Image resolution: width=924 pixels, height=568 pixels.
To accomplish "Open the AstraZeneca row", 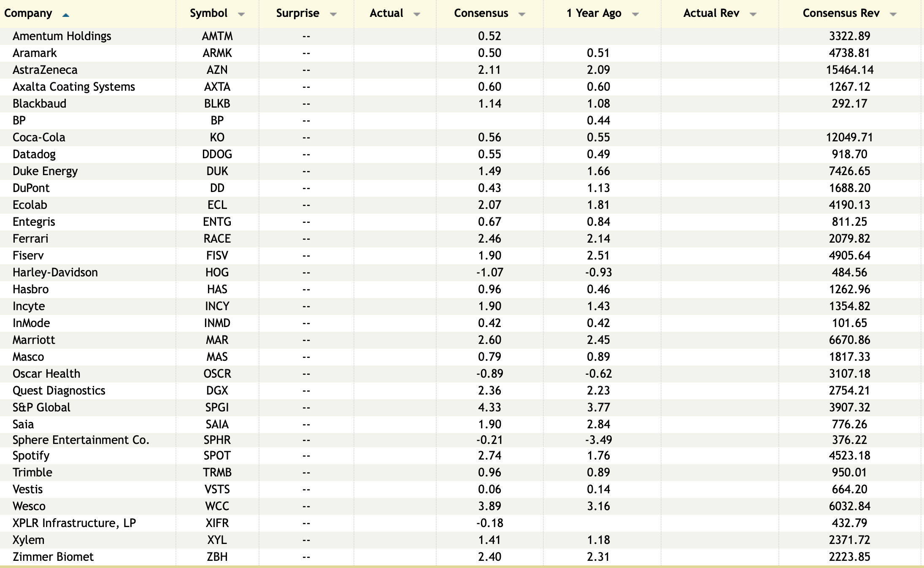I will tap(45, 70).
